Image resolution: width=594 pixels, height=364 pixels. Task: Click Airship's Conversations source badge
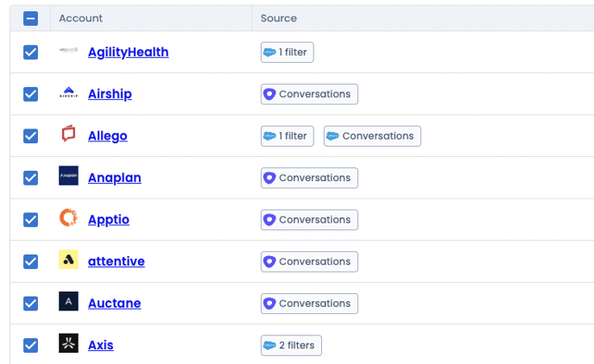tap(309, 94)
